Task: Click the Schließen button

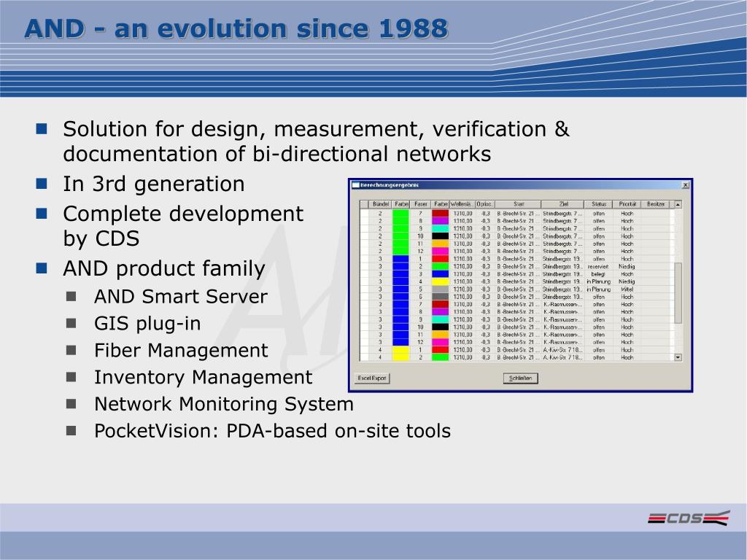Action: click(521, 378)
